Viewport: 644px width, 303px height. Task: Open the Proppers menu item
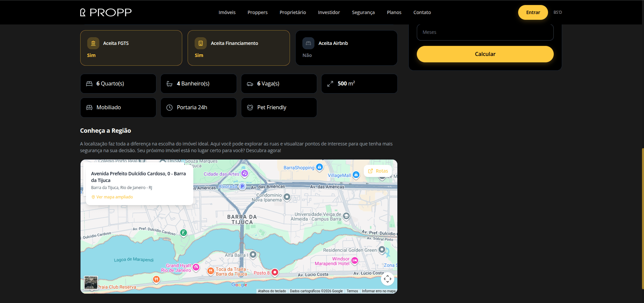click(257, 12)
